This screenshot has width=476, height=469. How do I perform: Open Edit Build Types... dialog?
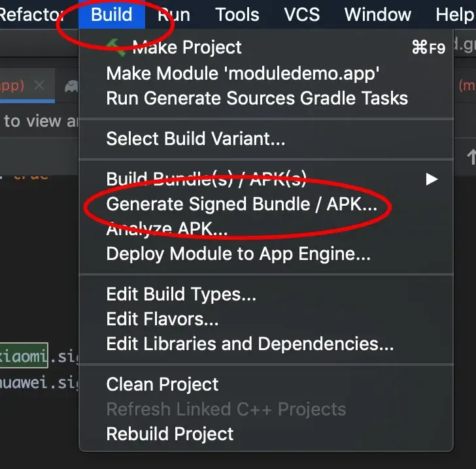coord(181,295)
